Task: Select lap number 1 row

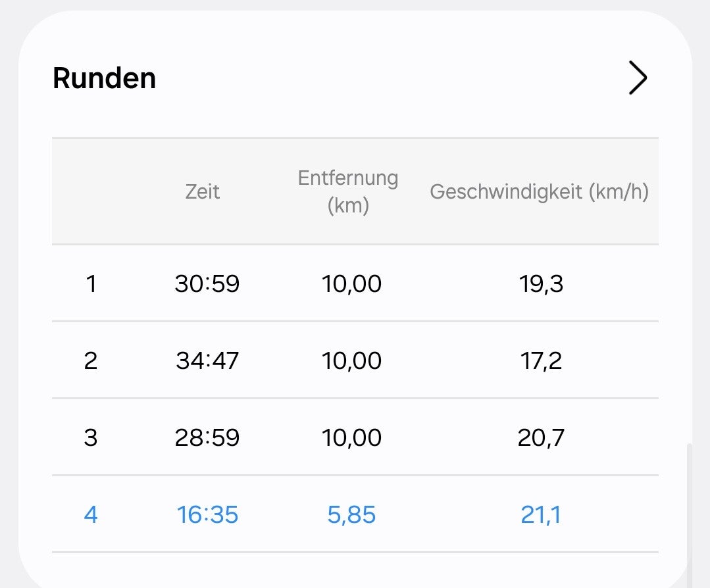Action: click(x=91, y=284)
